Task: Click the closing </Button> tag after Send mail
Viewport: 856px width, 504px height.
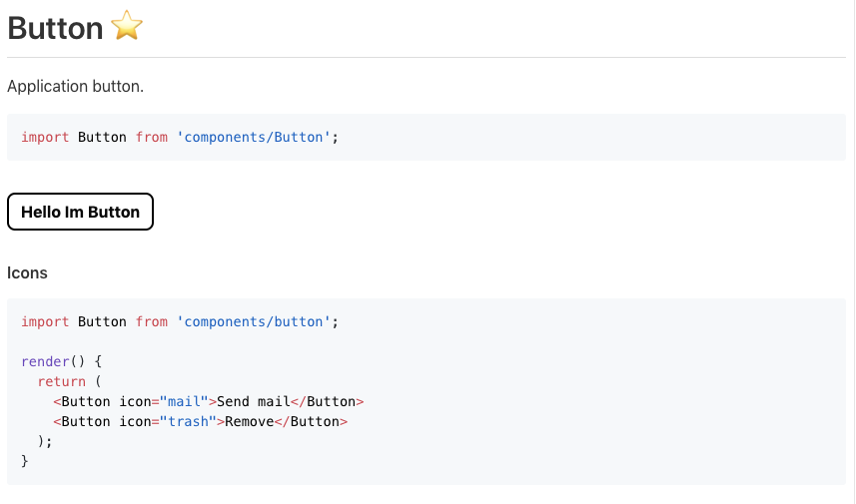Action: pyautogui.click(x=327, y=401)
